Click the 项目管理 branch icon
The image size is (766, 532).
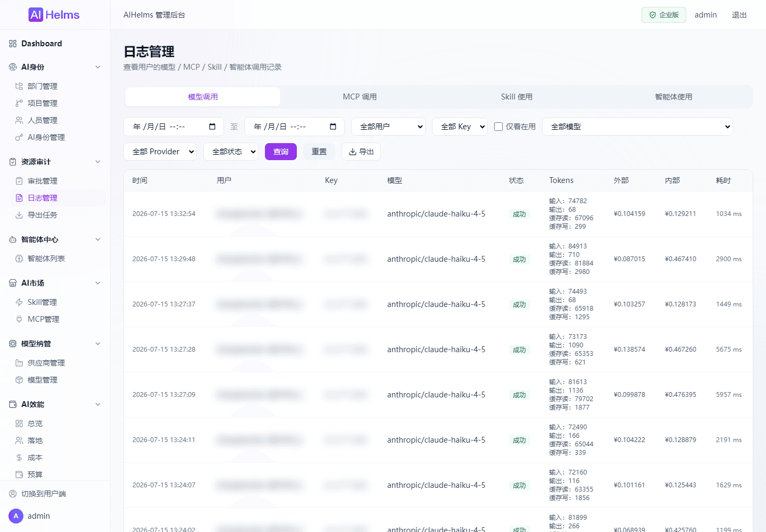[x=19, y=103]
